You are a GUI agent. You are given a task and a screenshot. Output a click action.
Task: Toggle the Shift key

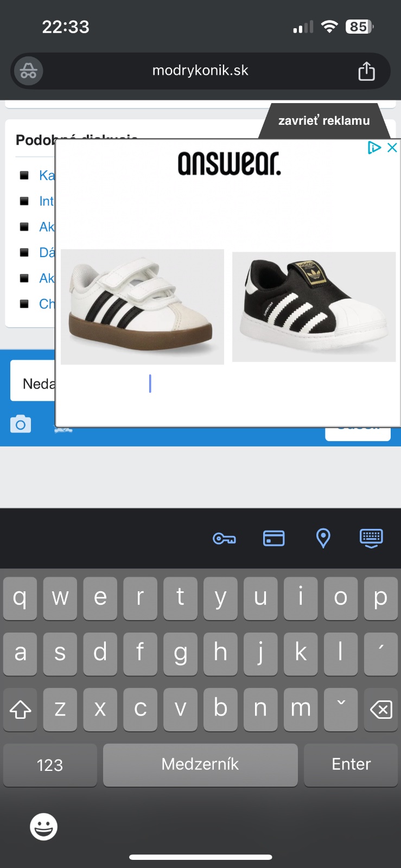pyautogui.click(x=20, y=710)
